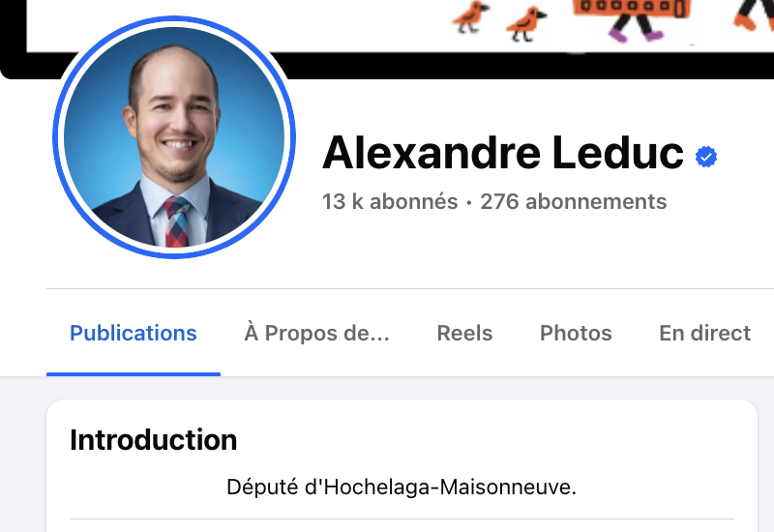Click the orange walking building illustration

pyautogui.click(x=632, y=17)
